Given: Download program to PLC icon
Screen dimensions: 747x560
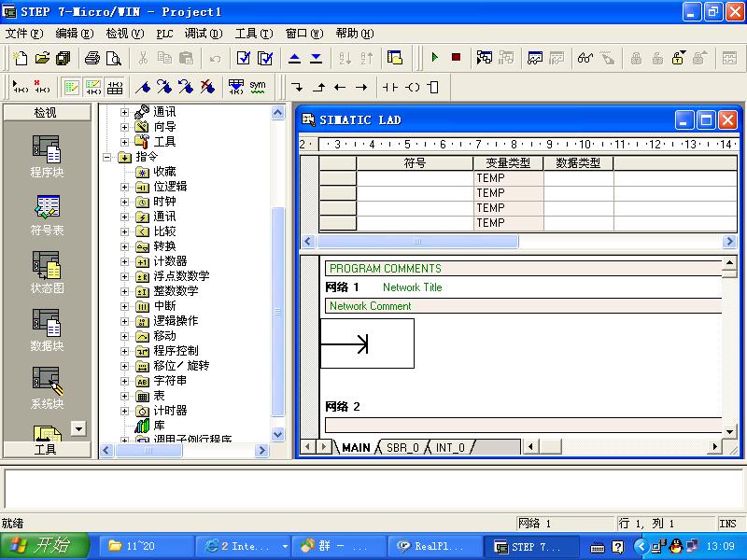Looking at the screenshot, I should [x=316, y=58].
